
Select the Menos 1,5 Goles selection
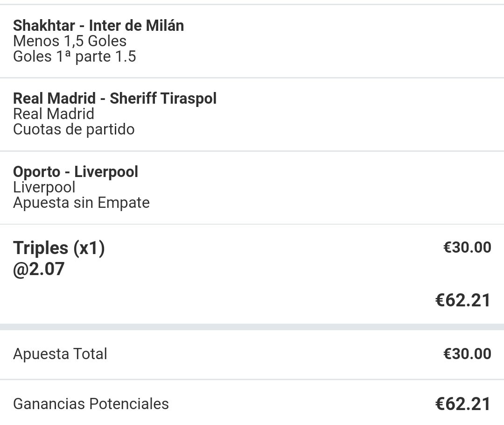[x=70, y=41]
